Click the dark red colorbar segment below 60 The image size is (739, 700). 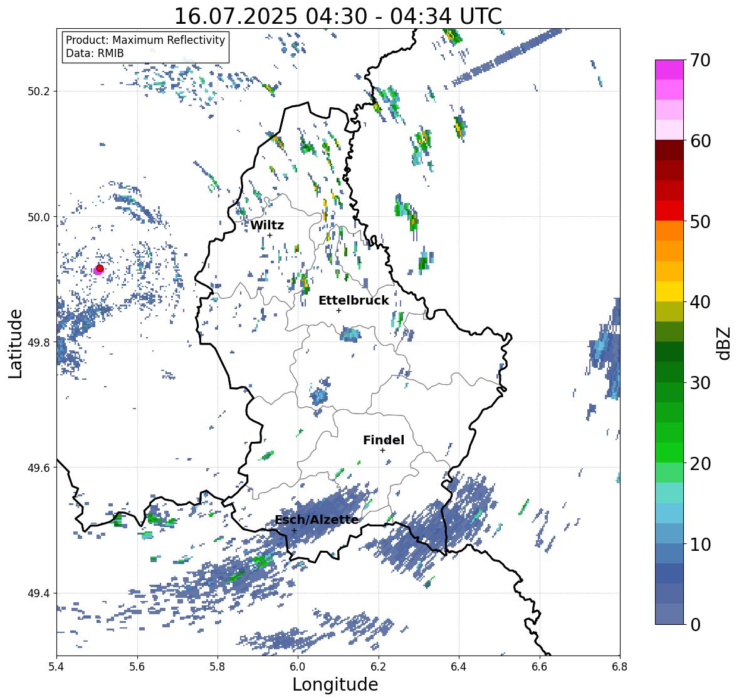(x=669, y=150)
